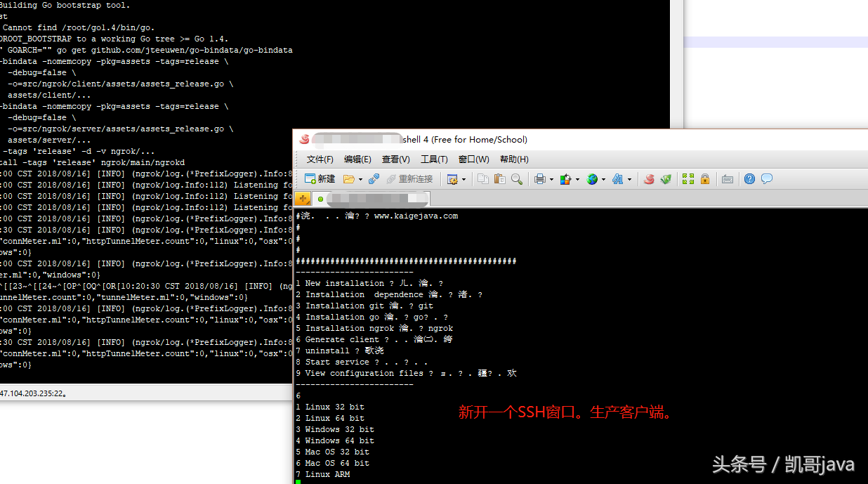This screenshot has width=868, height=484.
Task: Click 'assets/server/...' line in background terminal
Action: 49,140
